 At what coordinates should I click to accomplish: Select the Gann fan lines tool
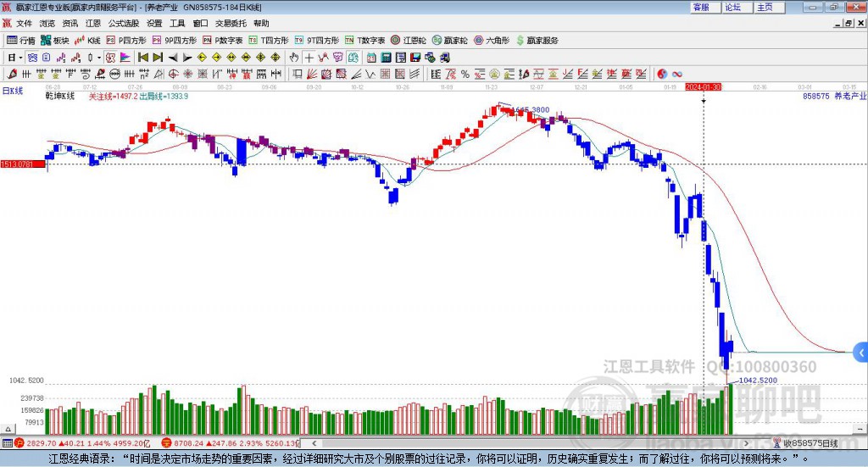point(311,74)
